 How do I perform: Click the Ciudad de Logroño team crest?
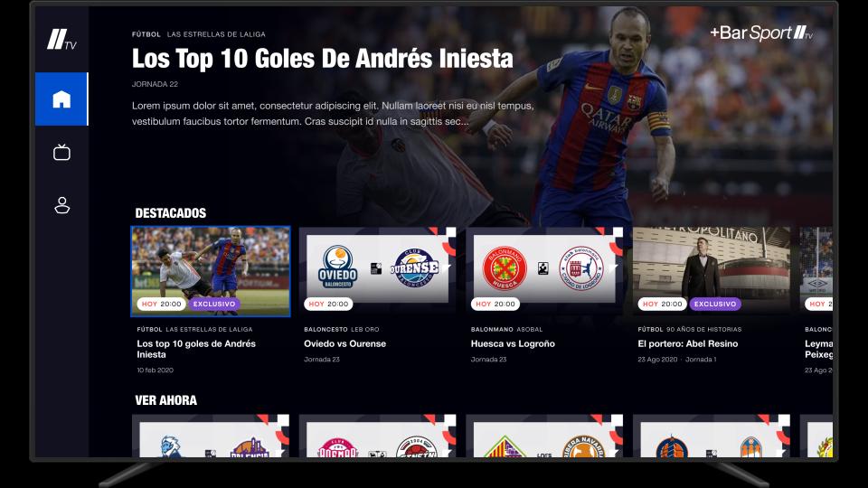[x=581, y=268]
